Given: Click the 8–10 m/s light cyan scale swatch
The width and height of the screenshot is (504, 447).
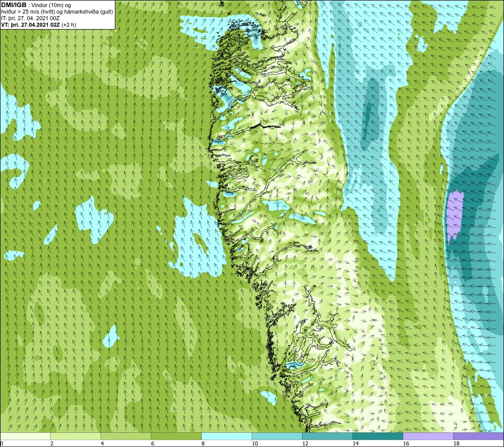Looking at the screenshot, I should (227, 436).
